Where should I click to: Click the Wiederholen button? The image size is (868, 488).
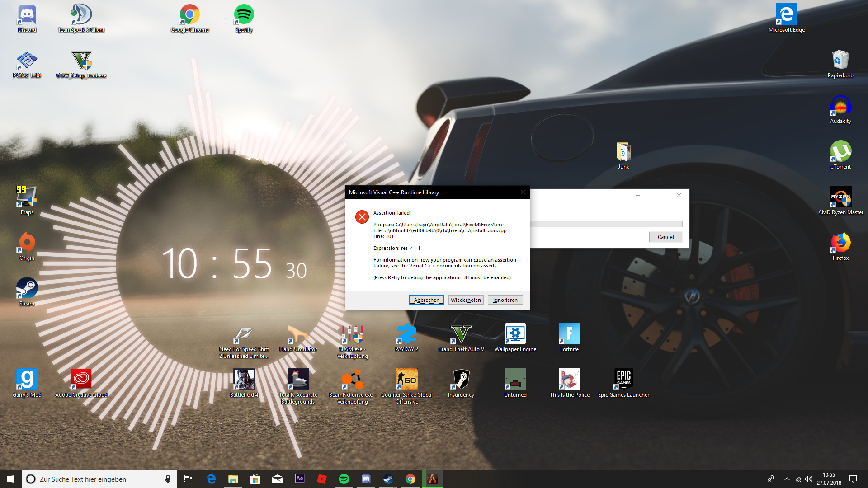point(466,300)
